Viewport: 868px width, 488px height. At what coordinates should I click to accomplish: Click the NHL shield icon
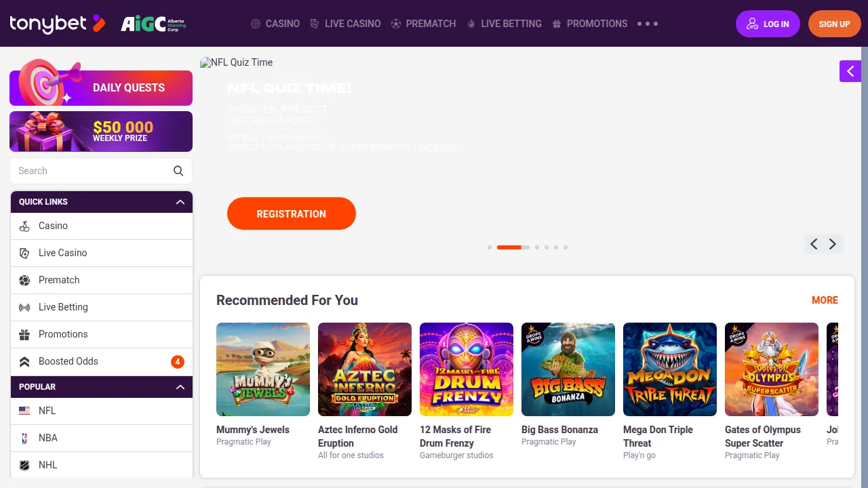[24, 465]
